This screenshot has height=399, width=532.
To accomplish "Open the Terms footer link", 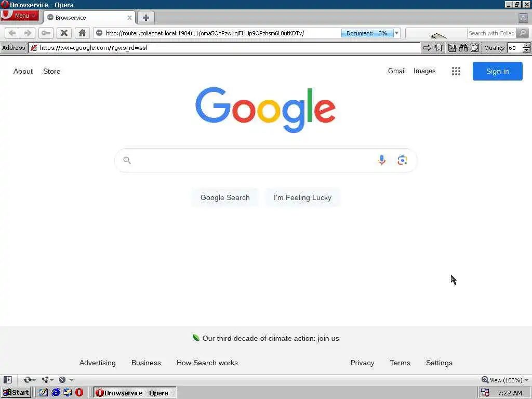I will [400, 363].
